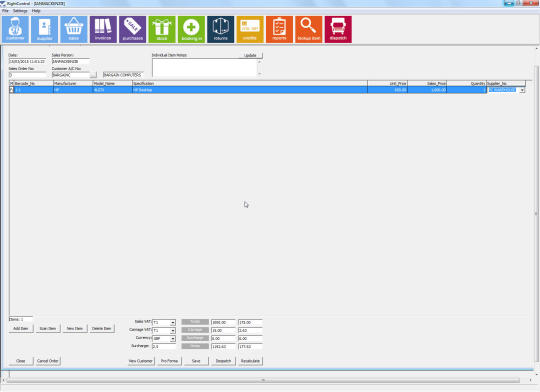
Task: Expand the Currency dropdown
Action: [x=173, y=339]
